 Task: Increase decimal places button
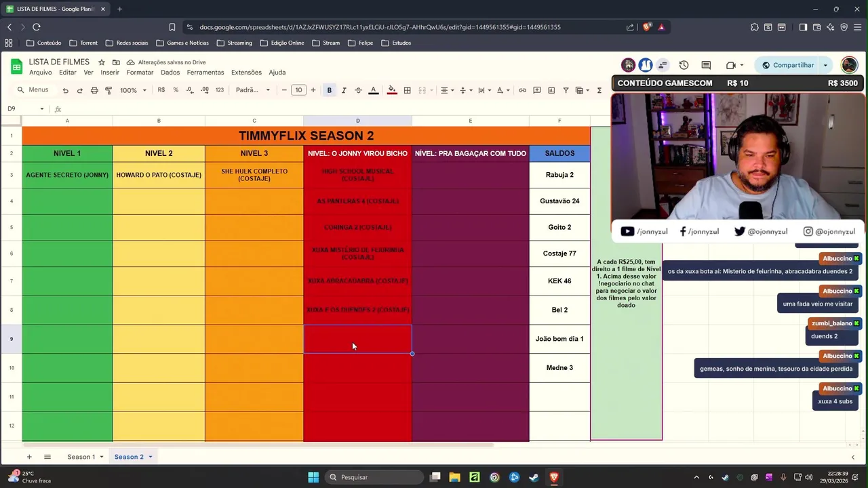point(205,90)
